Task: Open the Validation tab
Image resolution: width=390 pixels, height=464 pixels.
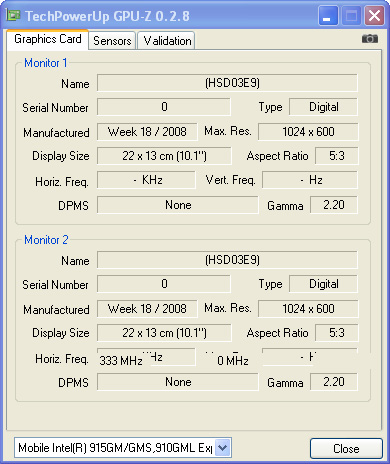Action: (167, 41)
